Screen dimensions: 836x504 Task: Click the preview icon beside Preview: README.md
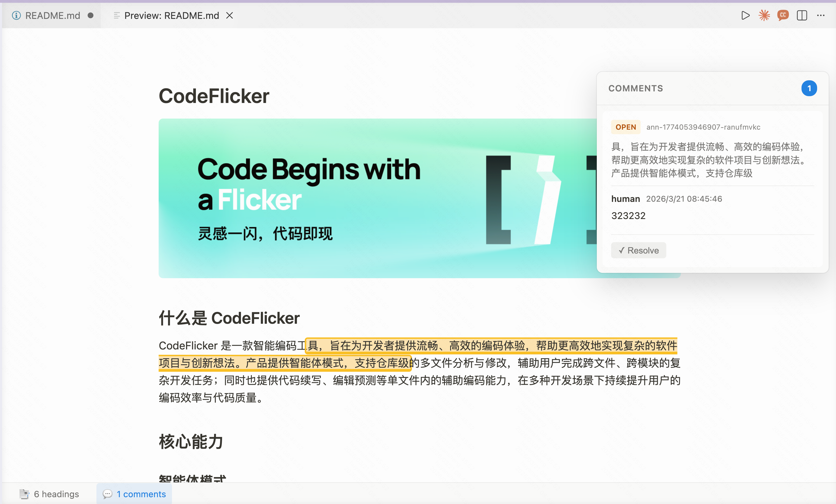117,16
